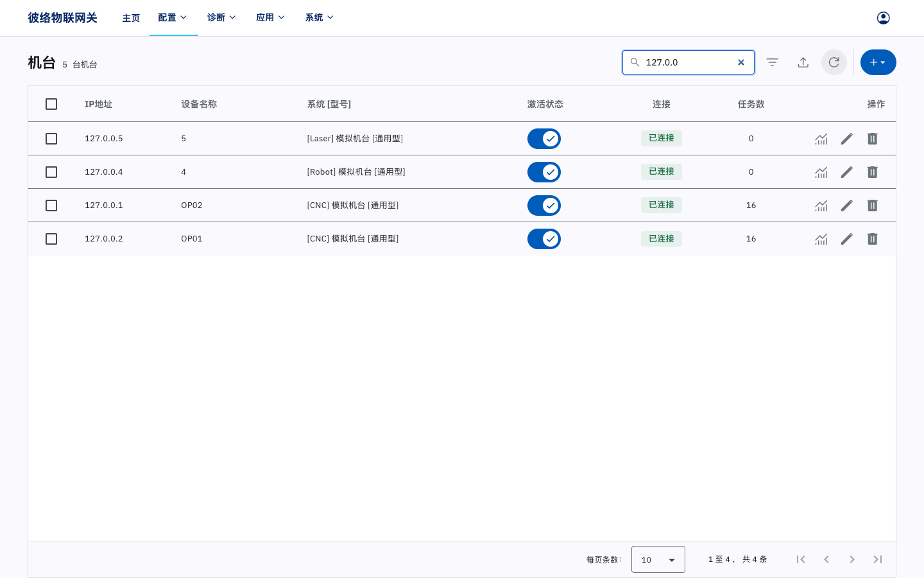Edit machine 127.0.0.5
Image resolution: width=924 pixels, height=578 pixels.
coord(847,139)
